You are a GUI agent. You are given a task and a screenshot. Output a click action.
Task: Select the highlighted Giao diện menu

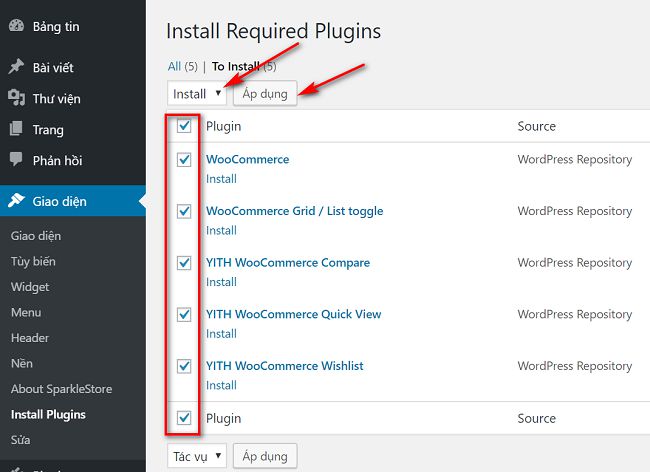pos(73,201)
